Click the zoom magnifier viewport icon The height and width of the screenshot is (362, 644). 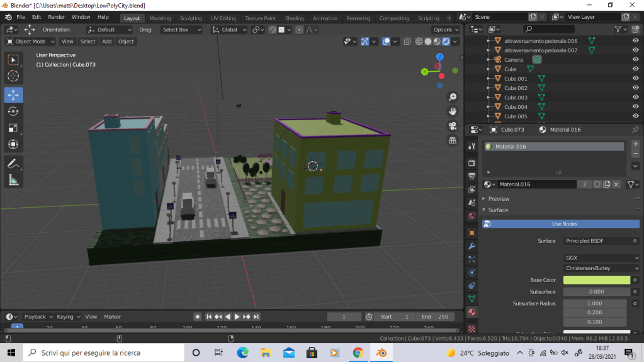452,97
